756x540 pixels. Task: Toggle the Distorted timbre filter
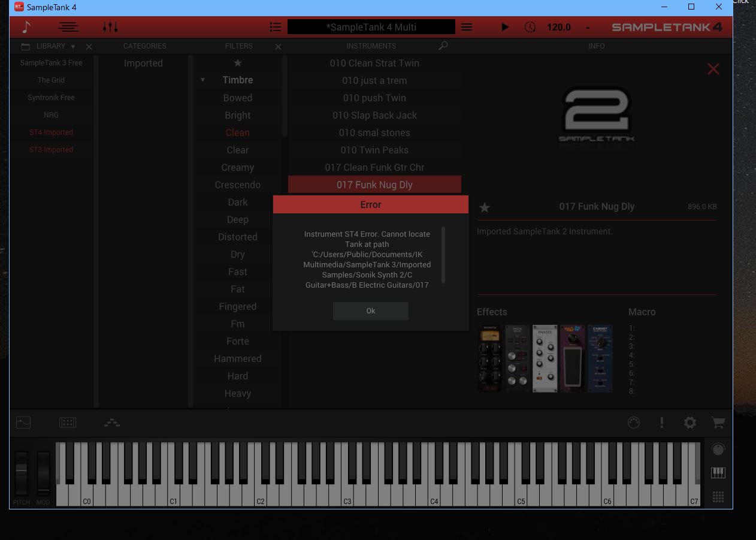[x=238, y=237]
